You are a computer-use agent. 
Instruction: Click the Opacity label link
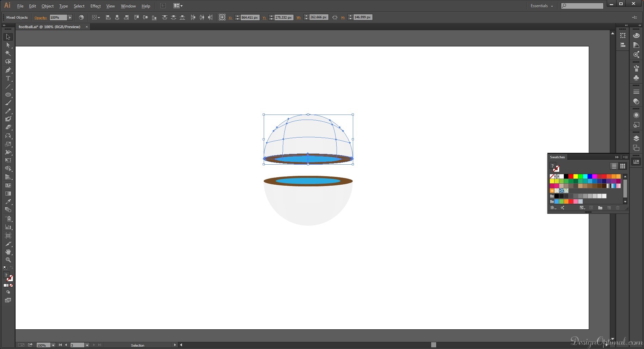(41, 18)
